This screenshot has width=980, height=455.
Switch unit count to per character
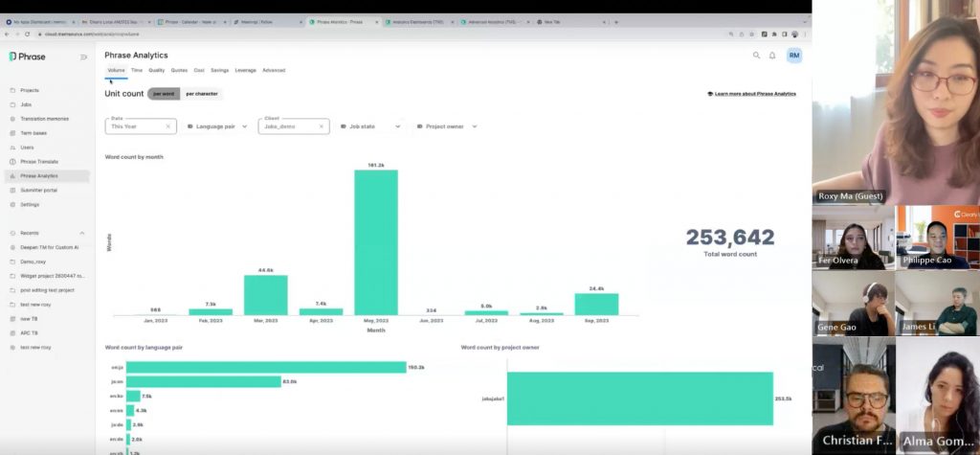[x=201, y=94]
